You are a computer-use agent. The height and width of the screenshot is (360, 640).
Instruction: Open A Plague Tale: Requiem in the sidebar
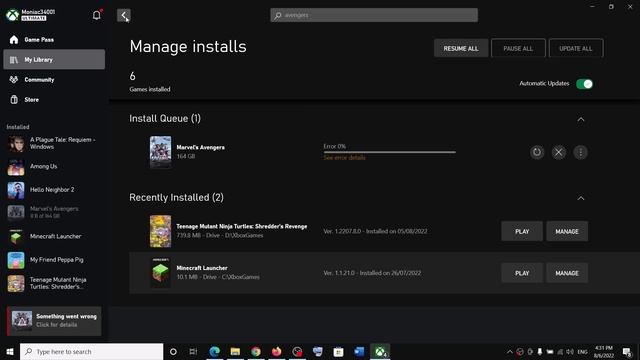(x=54, y=143)
